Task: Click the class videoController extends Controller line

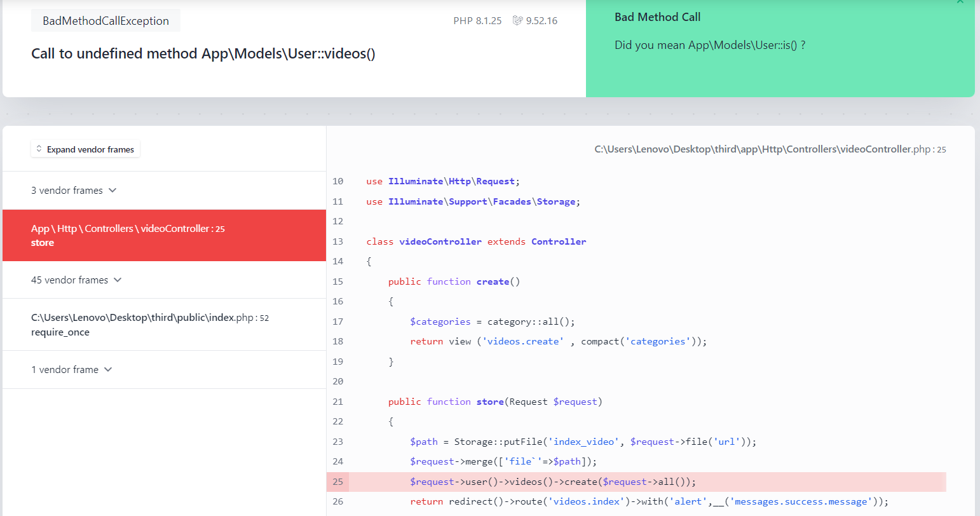Action: click(476, 241)
